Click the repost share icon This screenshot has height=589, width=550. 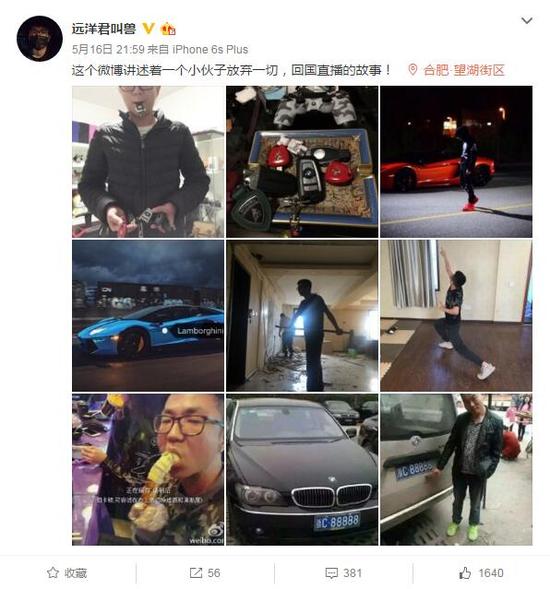tap(195, 573)
